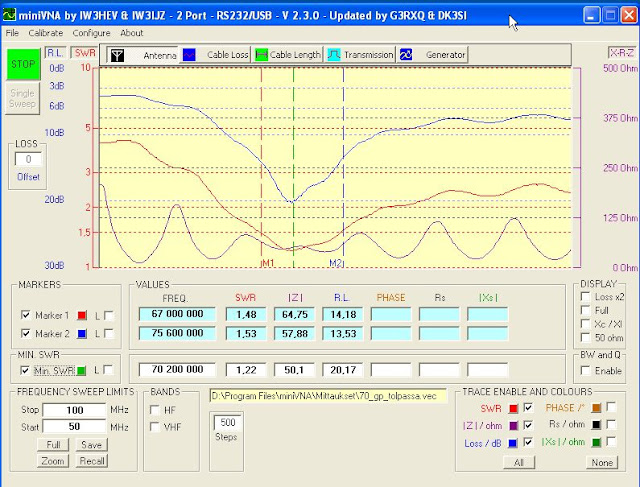Enable Marker 1 L lock checkbox

109,315
